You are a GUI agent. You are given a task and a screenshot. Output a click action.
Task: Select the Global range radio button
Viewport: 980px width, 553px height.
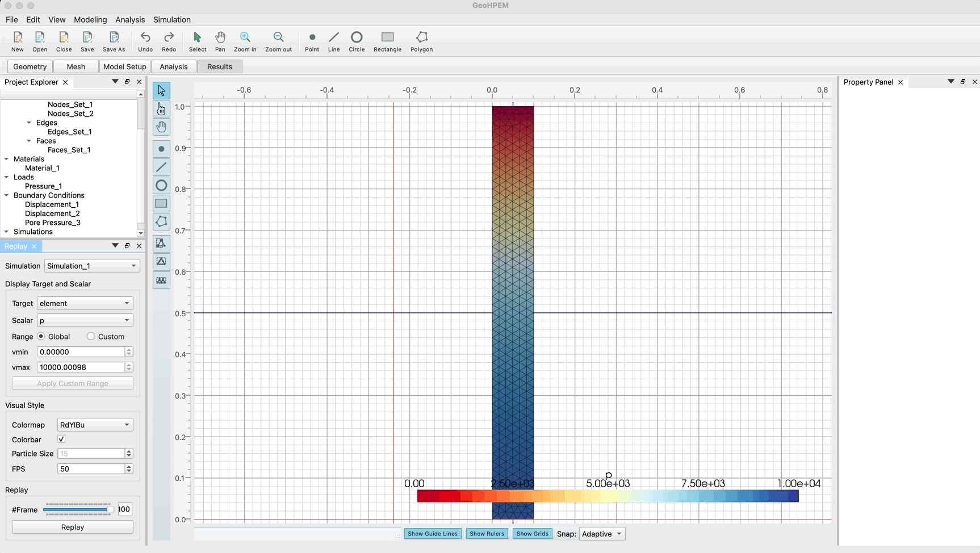coord(41,337)
